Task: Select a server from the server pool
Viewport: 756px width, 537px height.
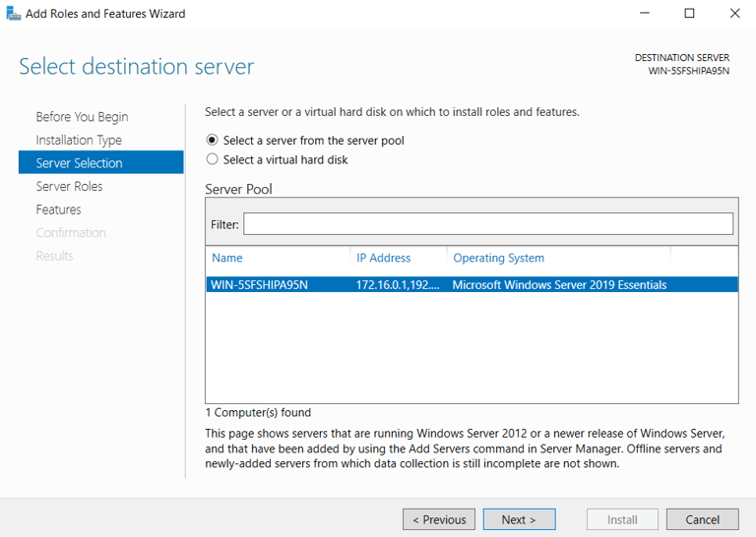Action: click(x=213, y=141)
